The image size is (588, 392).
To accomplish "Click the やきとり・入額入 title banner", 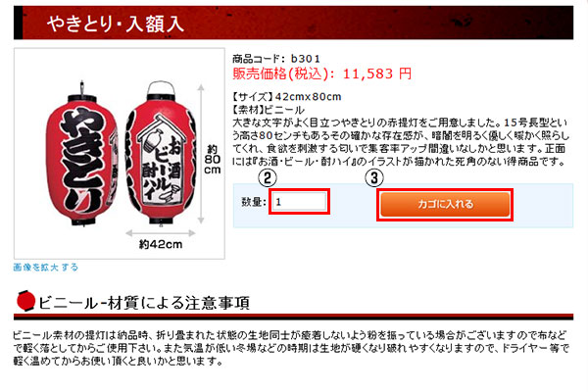I will [x=293, y=23].
